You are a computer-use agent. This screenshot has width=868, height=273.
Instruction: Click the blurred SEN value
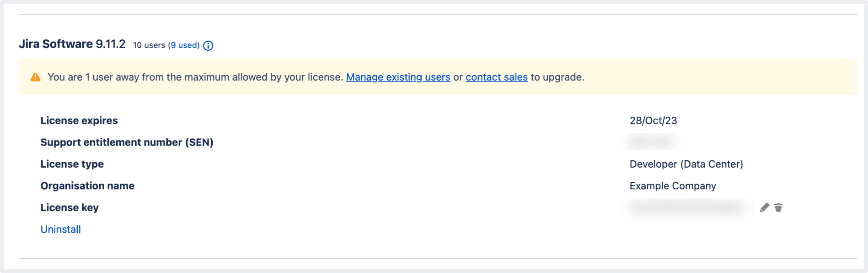coord(652,142)
